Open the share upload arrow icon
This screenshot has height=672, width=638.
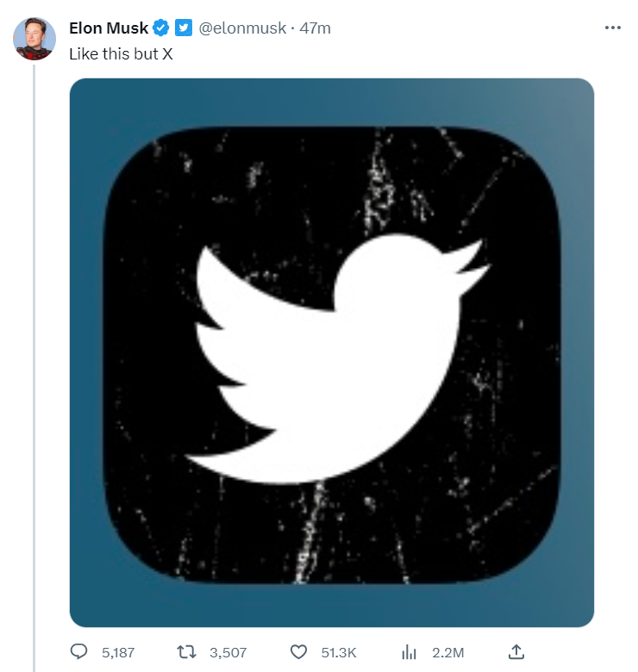(x=516, y=652)
